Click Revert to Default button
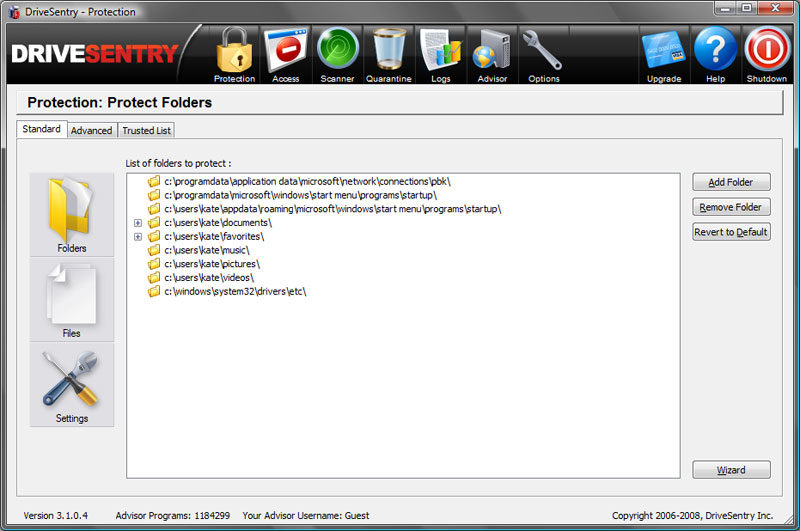Viewport: 800px width, 531px height. point(731,232)
